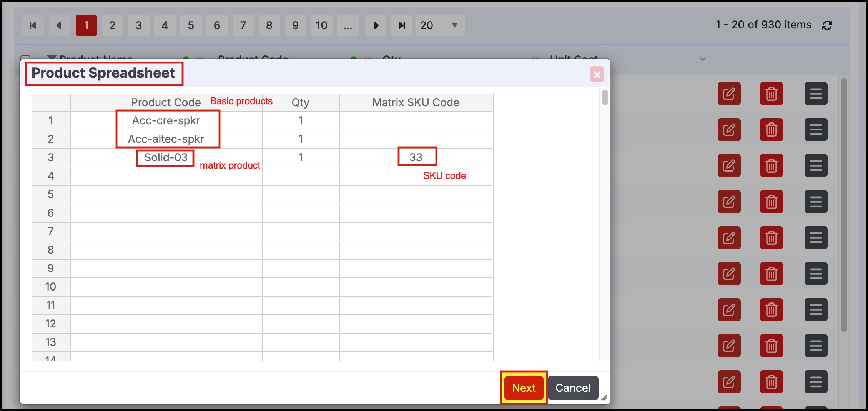The height and width of the screenshot is (411, 868).
Task: Click the trash icon in the third grid row
Action: pos(772,165)
